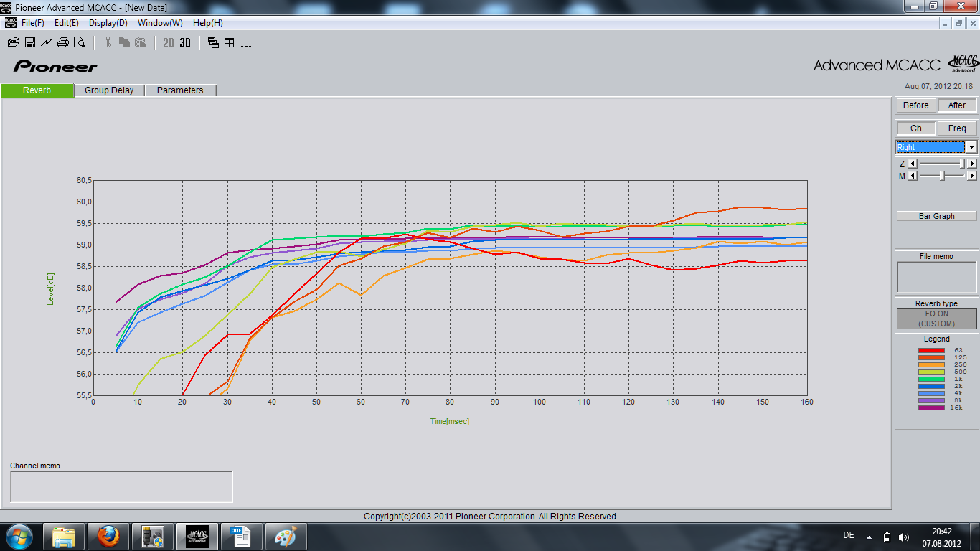Click the cascade windows toolbar icon
This screenshot has height=551, width=980.
213,42
